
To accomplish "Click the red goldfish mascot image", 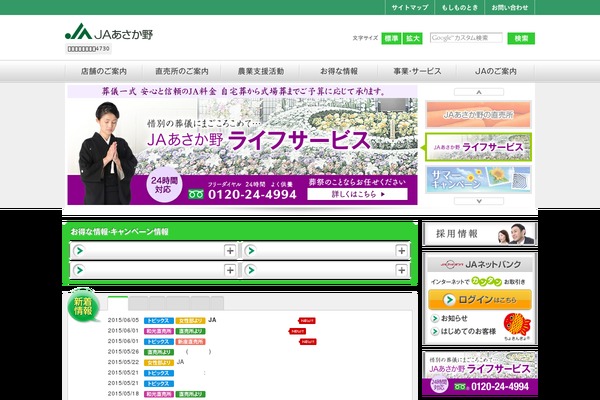I will [x=517, y=325].
